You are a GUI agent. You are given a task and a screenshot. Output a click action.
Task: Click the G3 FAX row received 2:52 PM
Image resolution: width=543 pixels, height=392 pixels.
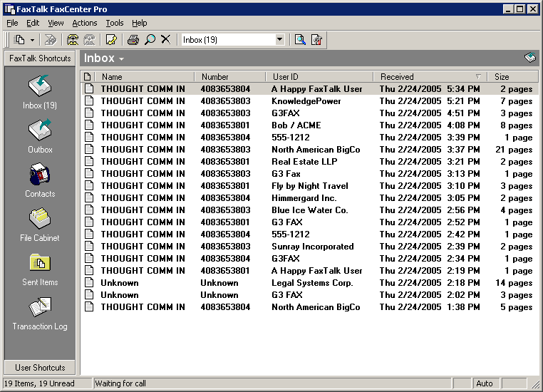[x=309, y=222]
